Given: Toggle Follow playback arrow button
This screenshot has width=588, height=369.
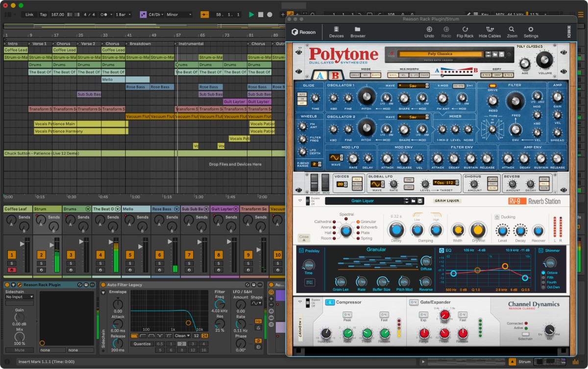Looking at the screenshot, I should click(204, 15).
